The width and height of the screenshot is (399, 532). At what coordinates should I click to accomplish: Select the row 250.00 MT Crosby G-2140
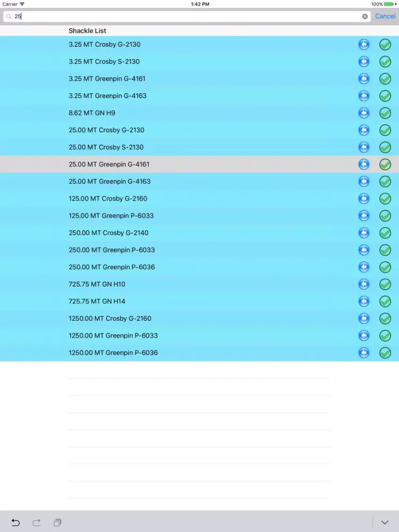tap(199, 233)
